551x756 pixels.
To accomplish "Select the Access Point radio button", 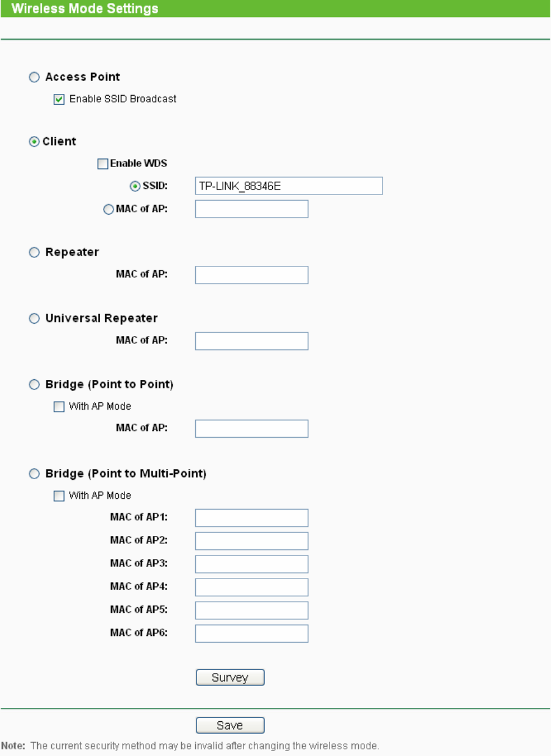I will click(x=34, y=77).
